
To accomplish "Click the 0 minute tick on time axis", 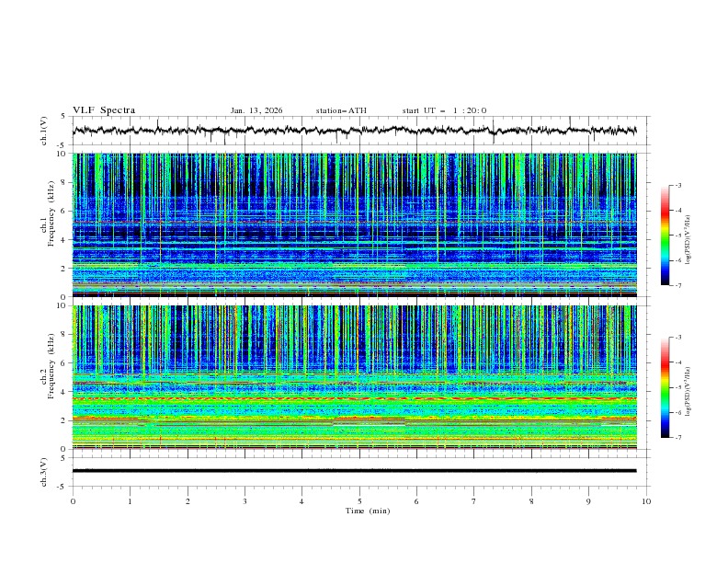I will (x=73, y=500).
